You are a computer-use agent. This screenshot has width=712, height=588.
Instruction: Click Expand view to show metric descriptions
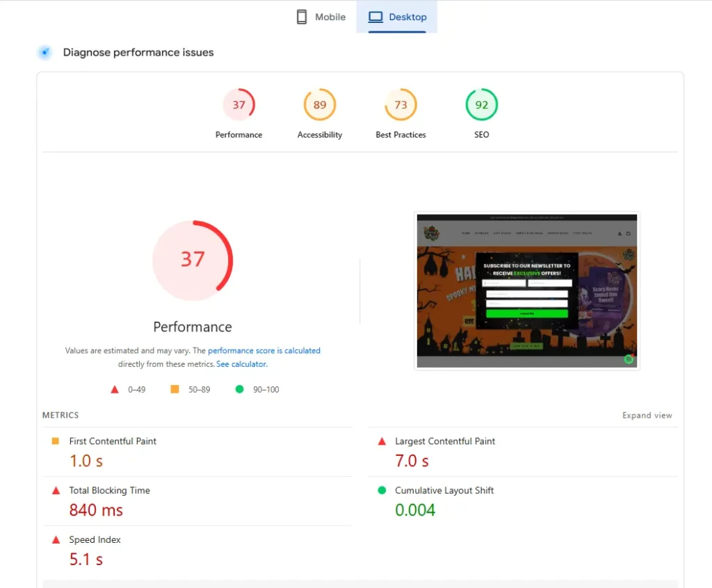pos(647,415)
